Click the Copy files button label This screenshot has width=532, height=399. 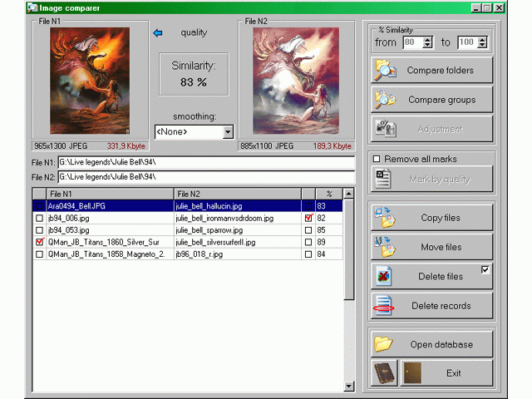click(x=441, y=218)
